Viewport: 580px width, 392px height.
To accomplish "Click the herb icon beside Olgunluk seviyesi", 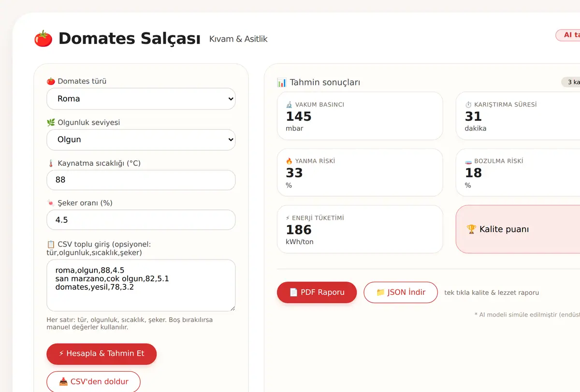I will [x=51, y=123].
